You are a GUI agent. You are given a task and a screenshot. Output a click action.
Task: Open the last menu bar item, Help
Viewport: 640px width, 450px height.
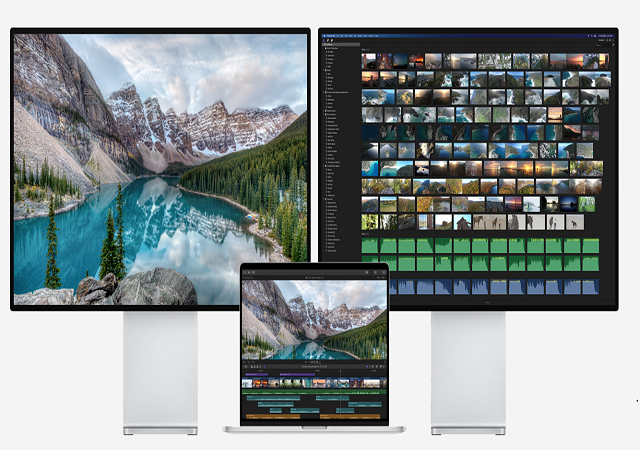pos(376,36)
